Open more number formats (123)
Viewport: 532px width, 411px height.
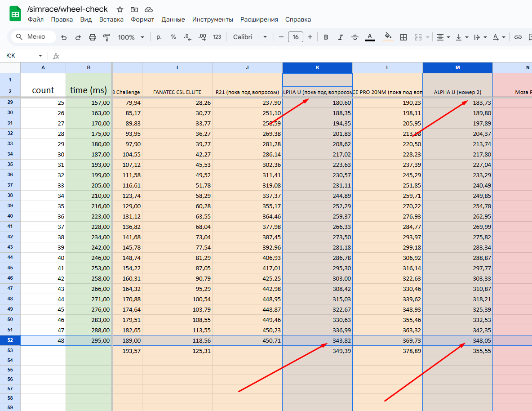pos(217,37)
